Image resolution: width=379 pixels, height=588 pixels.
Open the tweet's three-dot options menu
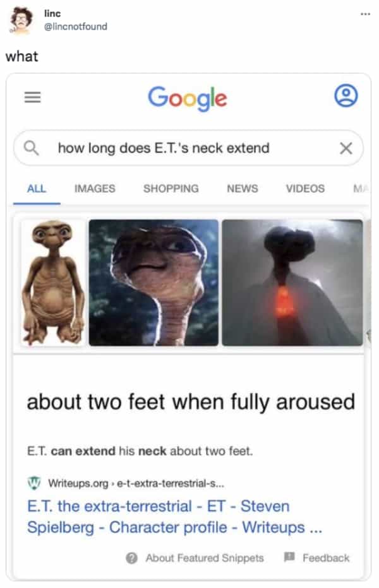[x=366, y=15]
